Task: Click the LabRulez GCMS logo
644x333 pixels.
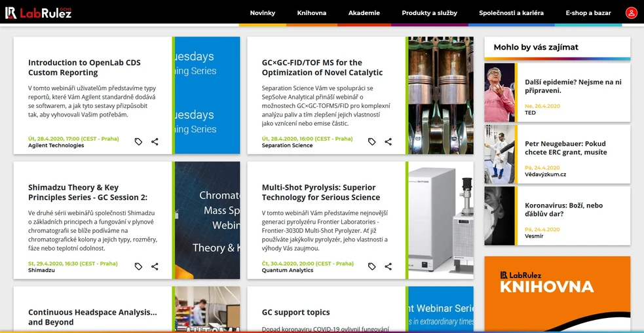Action: (38, 12)
